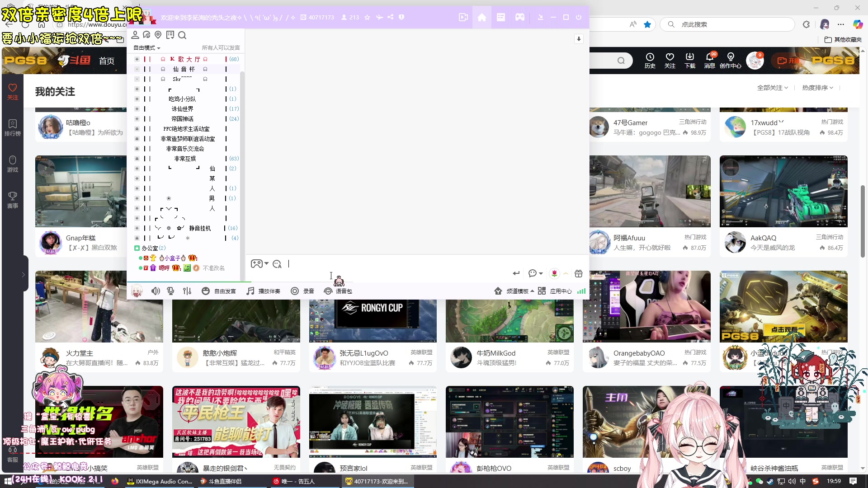Open the channel notice board icon
The height and width of the screenshot is (488, 868).
[x=170, y=35]
